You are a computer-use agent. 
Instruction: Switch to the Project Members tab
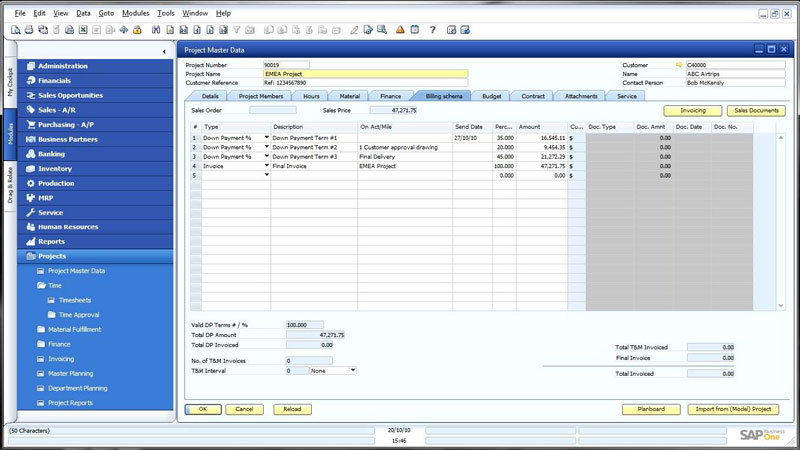coord(261,96)
